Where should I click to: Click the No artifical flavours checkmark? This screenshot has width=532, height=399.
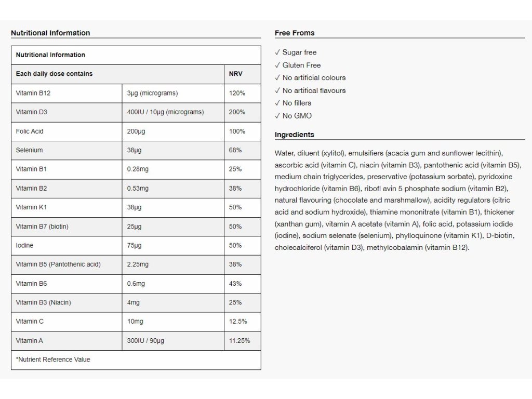tap(277, 90)
